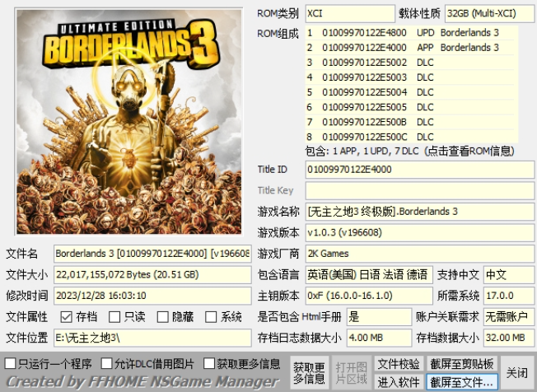Click the 获取更多信息 button
Viewport: 537px width, 392px height.
[x=309, y=373]
